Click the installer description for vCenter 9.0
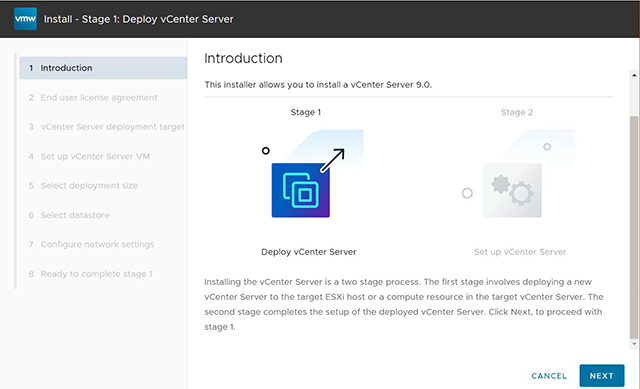The width and height of the screenshot is (640, 389). click(318, 85)
